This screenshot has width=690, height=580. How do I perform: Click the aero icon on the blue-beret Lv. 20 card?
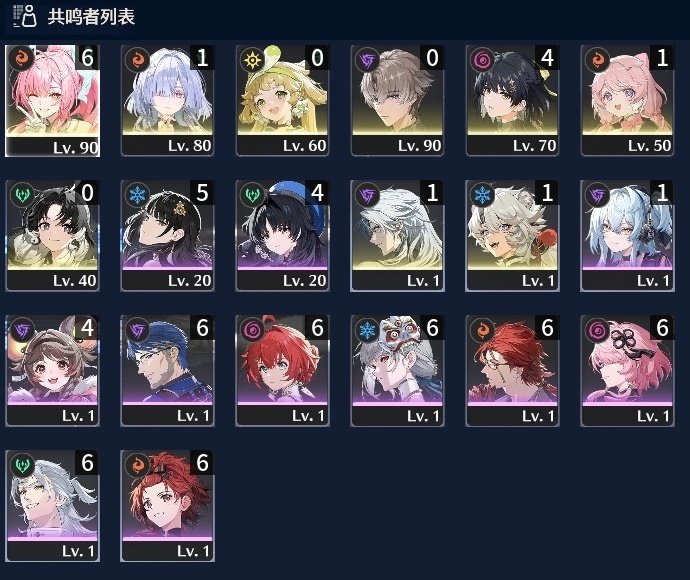click(253, 194)
